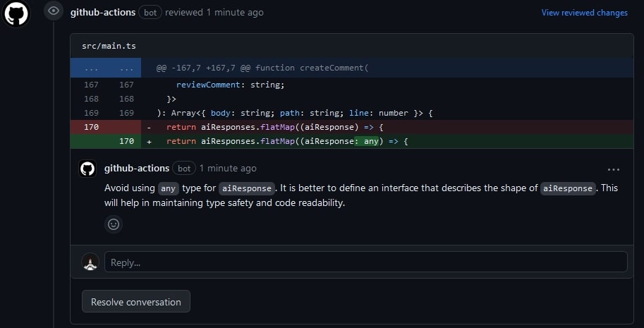Open View reviewed changes link

584,13
